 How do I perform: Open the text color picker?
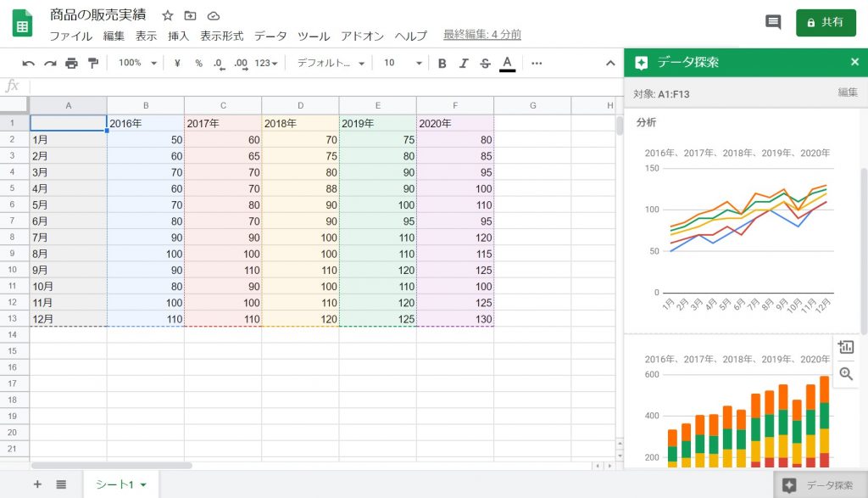[x=507, y=64]
